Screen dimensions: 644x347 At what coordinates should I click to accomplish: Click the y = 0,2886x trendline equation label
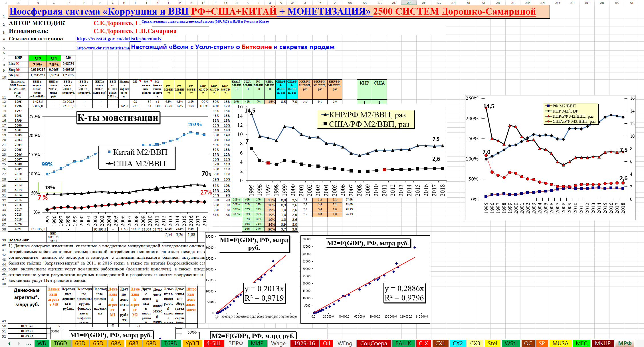tap(404, 288)
